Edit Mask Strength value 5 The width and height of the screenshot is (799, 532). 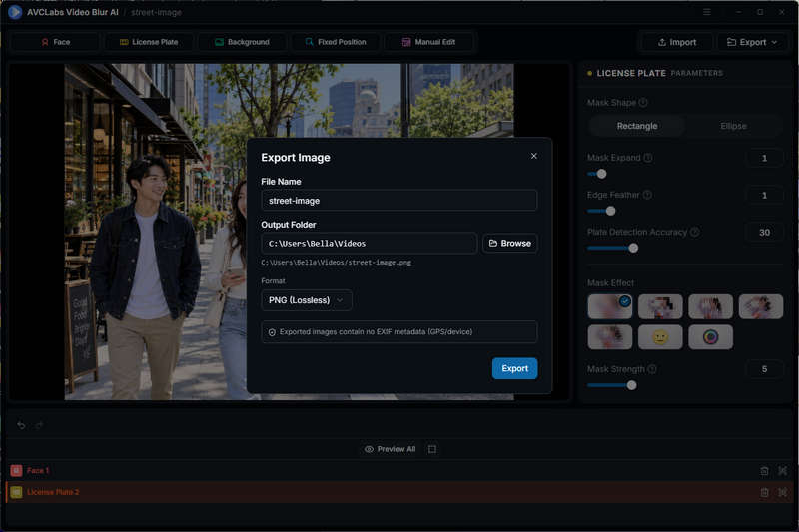pyautogui.click(x=764, y=369)
